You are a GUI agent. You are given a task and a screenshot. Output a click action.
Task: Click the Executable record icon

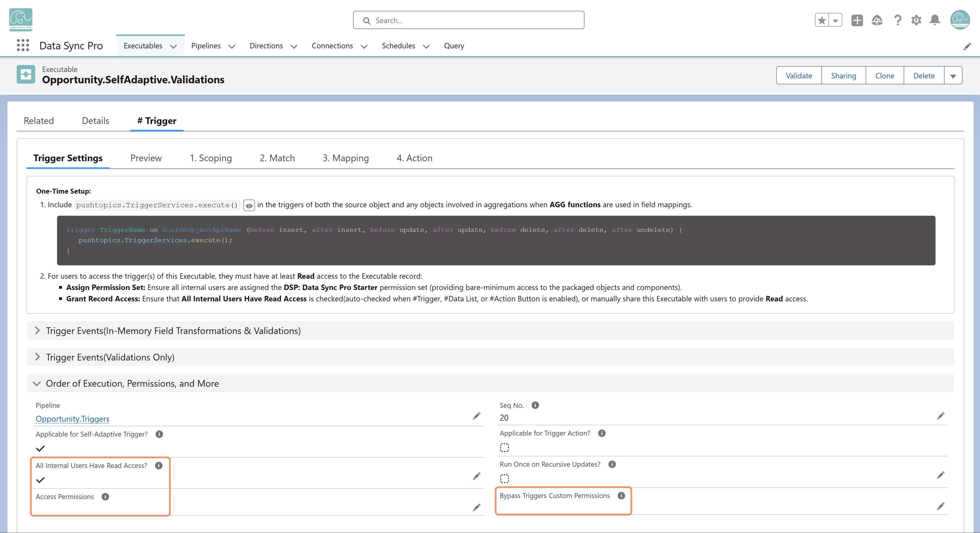[26, 74]
